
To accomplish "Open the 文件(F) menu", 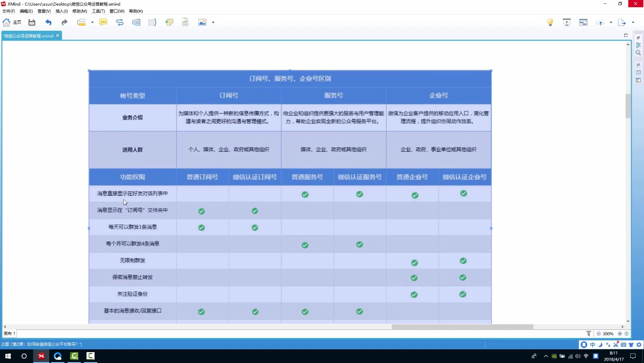I will tap(8, 11).
